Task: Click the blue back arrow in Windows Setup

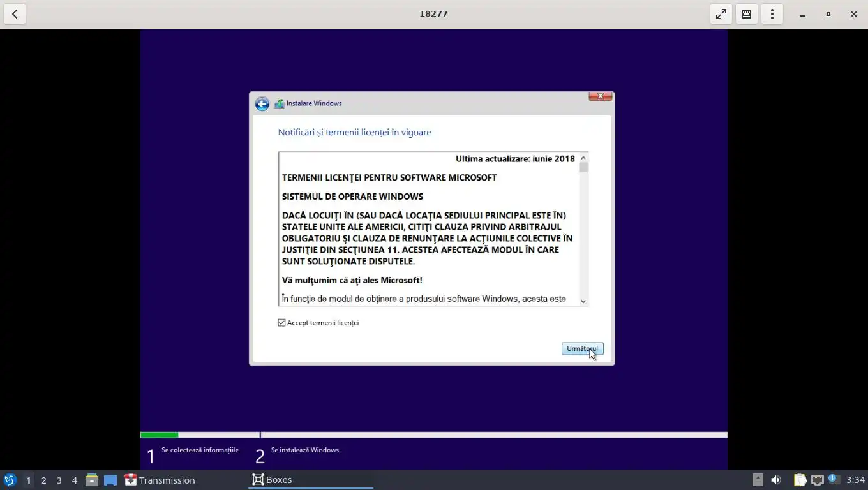Action: point(262,104)
